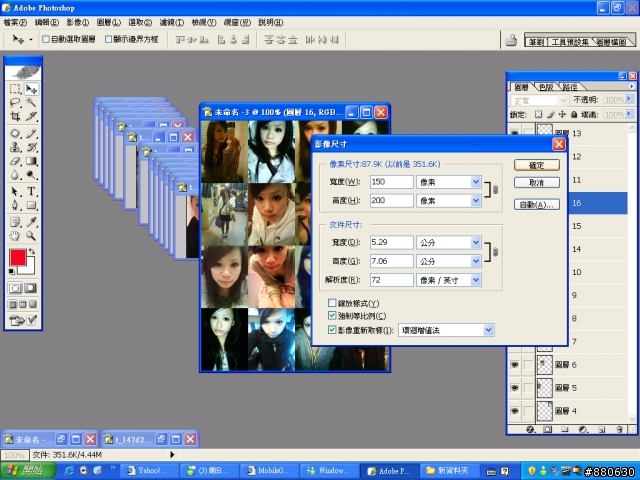Select the Brush tool
Image resolution: width=640 pixels, height=480 pixels.
coord(31,133)
